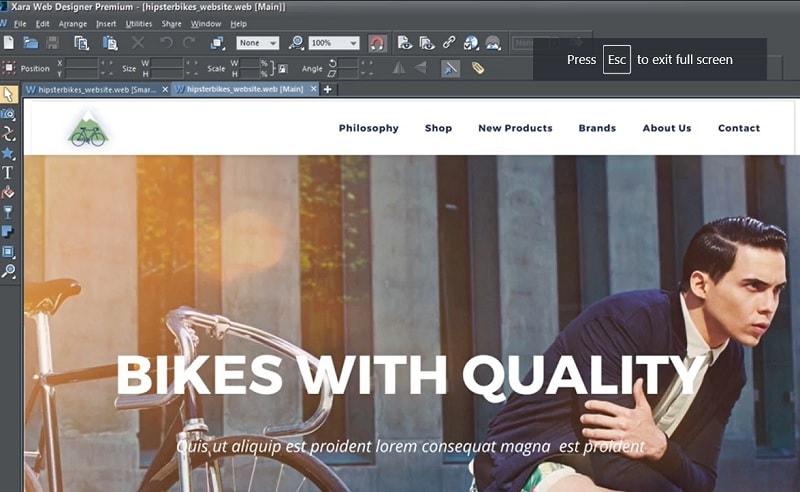Viewport: 800px width, 492px height.
Task: Open website properties globe icon
Action: (x=470, y=43)
